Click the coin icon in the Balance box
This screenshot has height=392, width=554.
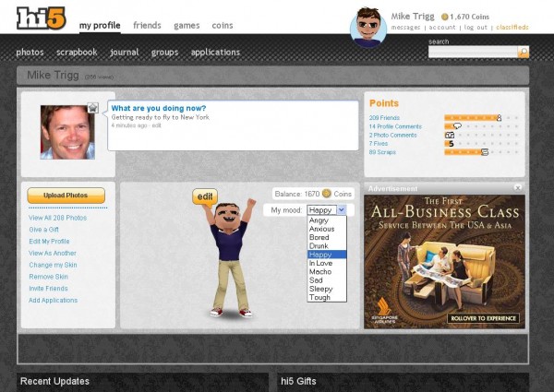[x=326, y=194]
